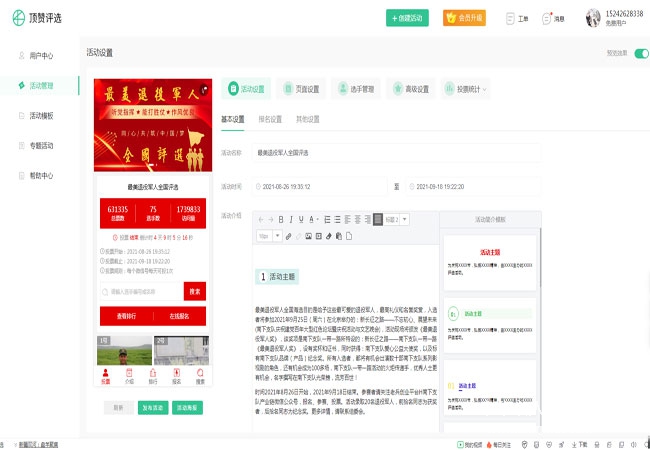Select the 排名设置 sub-tab
Viewport: 650px width, 450px height.
pos(270,119)
